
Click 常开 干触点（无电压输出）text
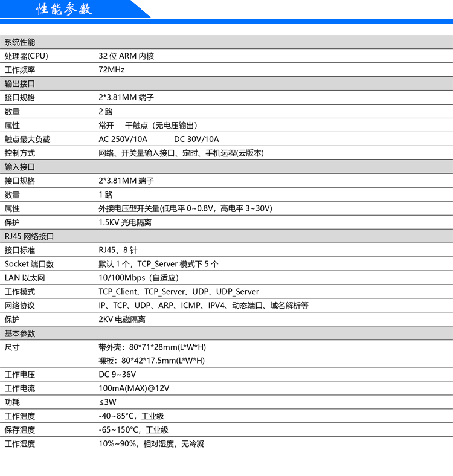click(x=149, y=126)
